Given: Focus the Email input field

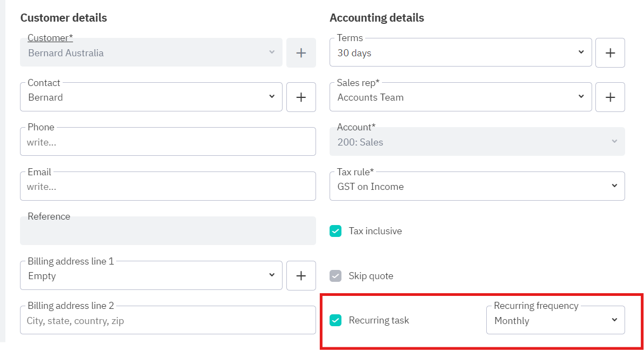Looking at the screenshot, I should (167, 187).
